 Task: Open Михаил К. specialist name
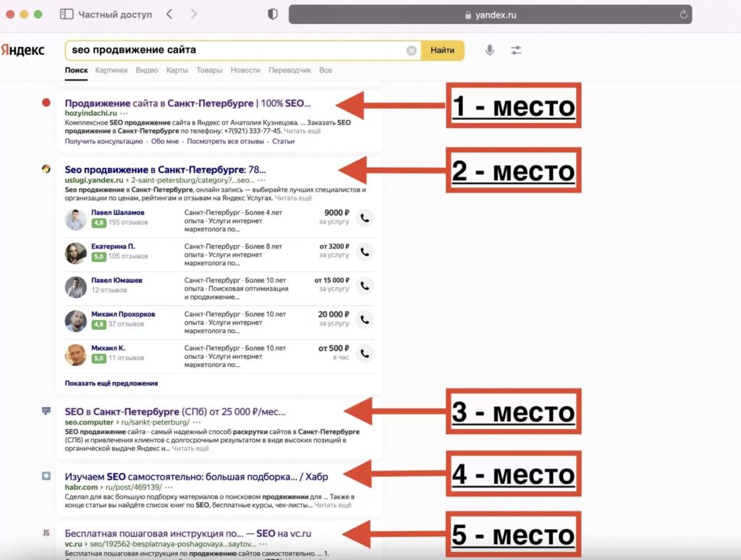tap(109, 348)
